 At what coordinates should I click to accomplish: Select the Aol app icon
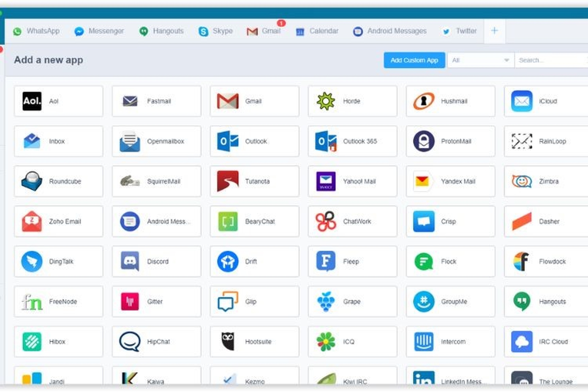(x=32, y=101)
